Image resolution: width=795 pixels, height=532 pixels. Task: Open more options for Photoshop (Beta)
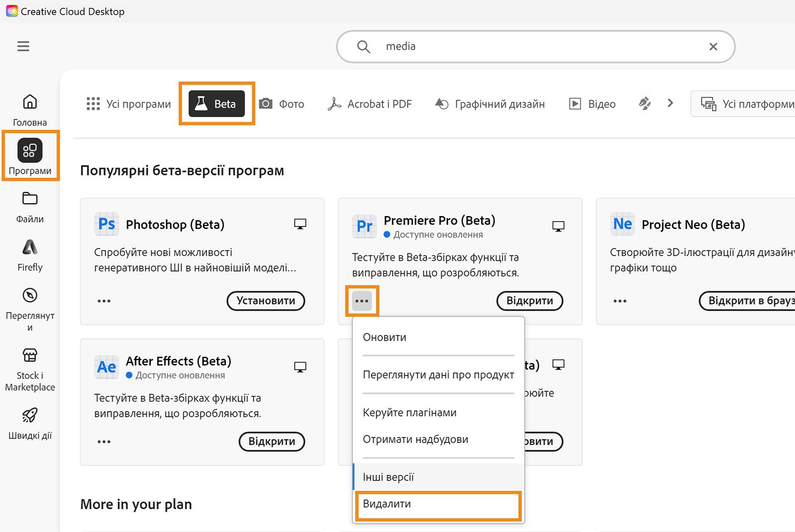(104, 301)
